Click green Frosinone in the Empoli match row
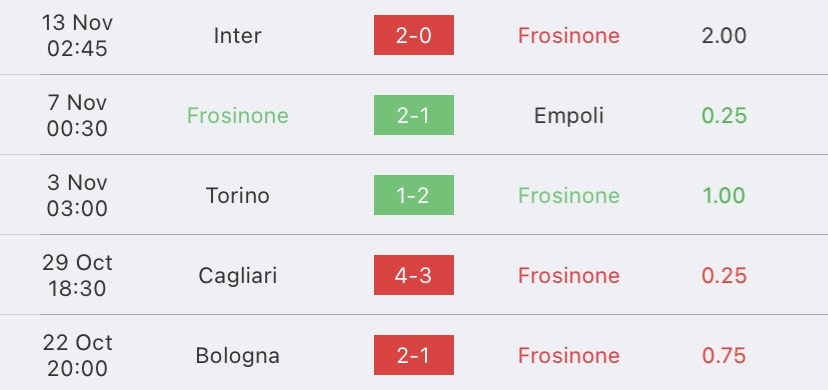The width and height of the screenshot is (828, 390). (238, 116)
